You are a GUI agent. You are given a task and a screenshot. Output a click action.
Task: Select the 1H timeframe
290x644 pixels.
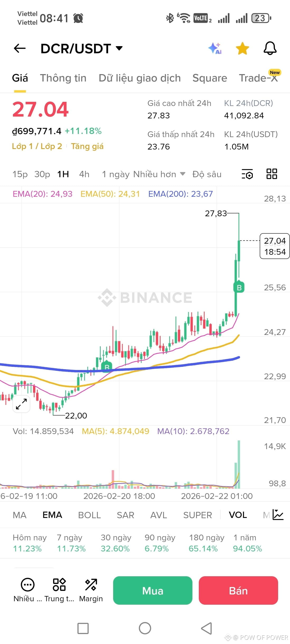pos(63,174)
